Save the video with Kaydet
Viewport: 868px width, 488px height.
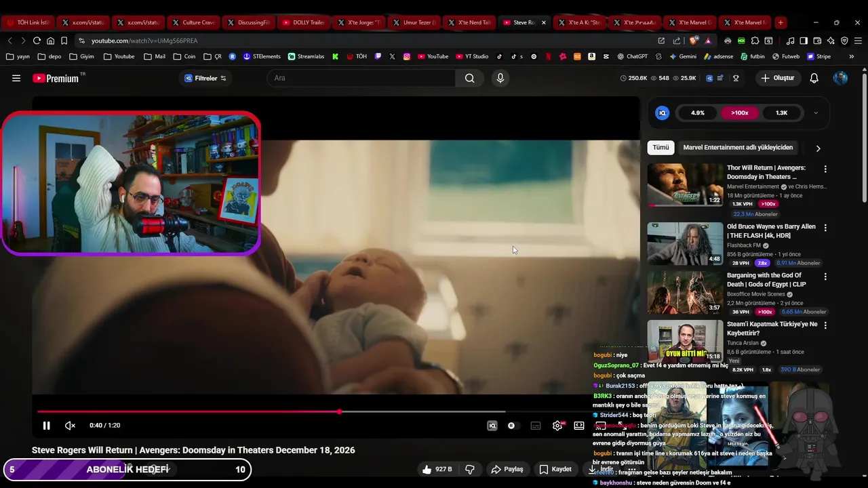(555, 469)
